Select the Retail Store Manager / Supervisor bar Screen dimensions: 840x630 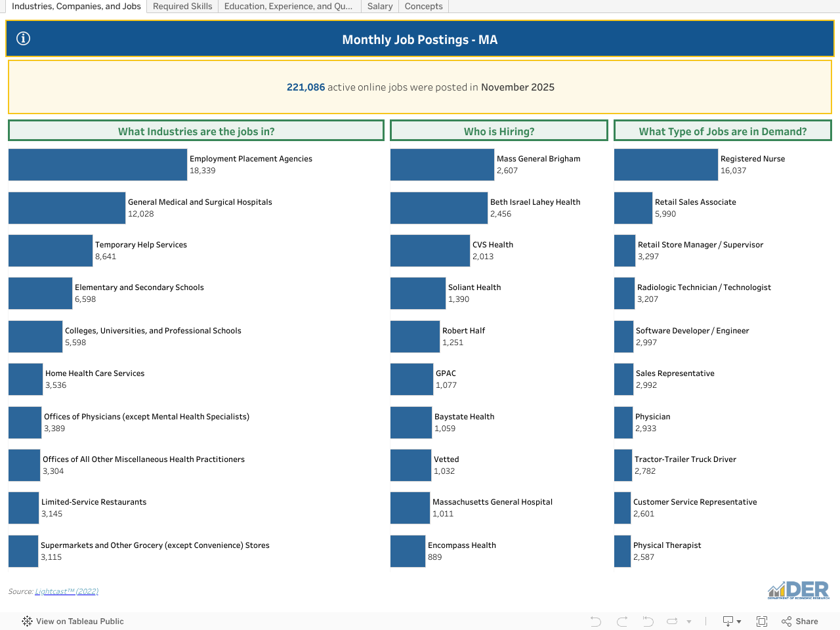(625, 251)
